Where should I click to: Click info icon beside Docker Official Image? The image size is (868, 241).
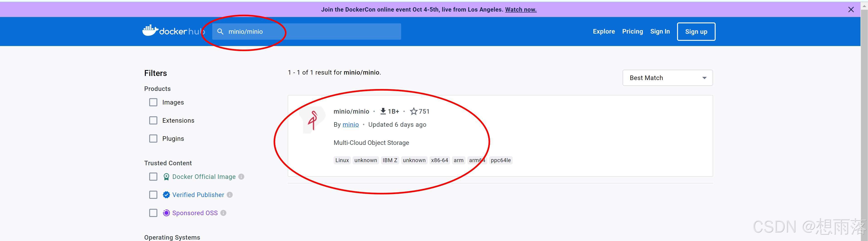pyautogui.click(x=241, y=177)
